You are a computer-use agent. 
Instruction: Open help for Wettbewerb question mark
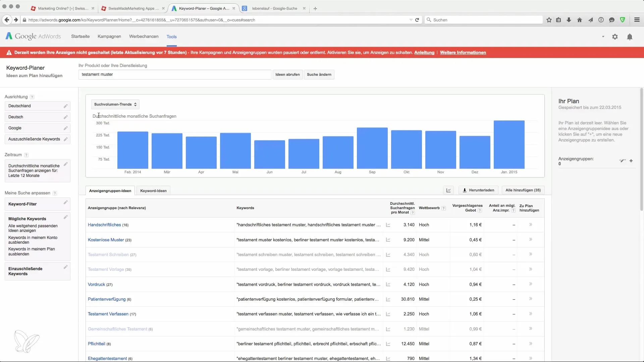point(443,208)
